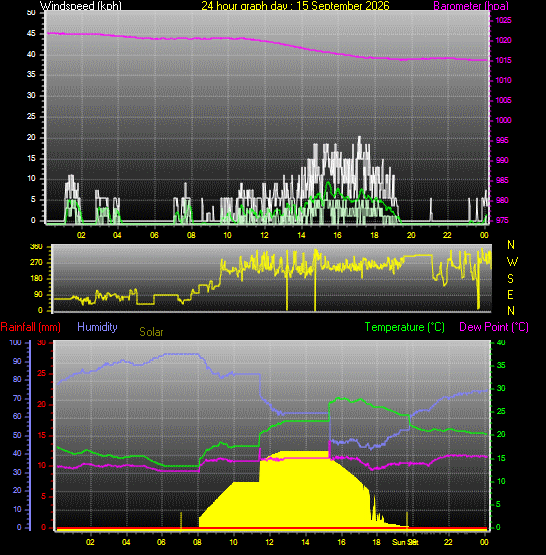This screenshot has width=546, height=555.
Task: Click the Windspeed (kph) axis title
Action: point(81,5)
